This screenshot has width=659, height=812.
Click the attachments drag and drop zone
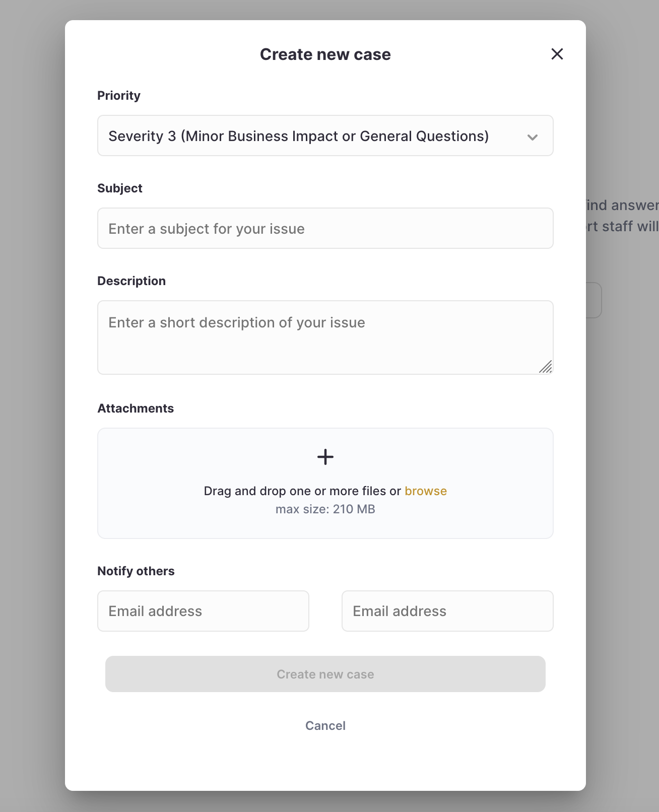[325, 483]
